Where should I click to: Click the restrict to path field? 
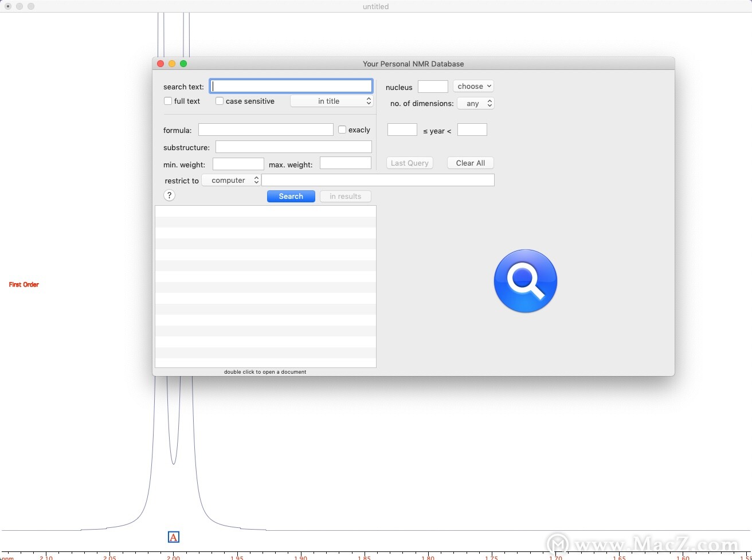point(378,180)
